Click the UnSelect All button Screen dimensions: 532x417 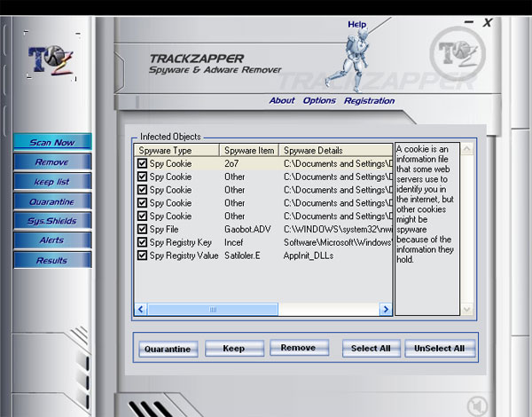(440, 349)
